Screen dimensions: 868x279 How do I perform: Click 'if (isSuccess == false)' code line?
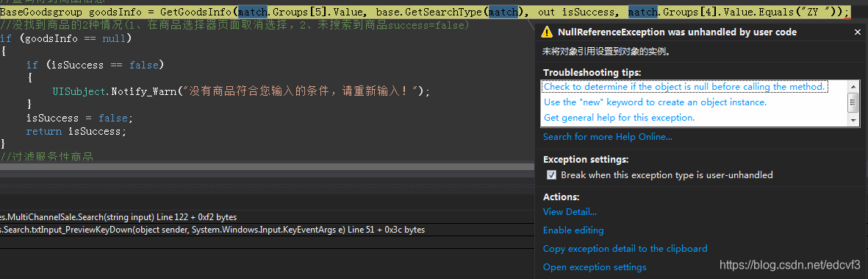[x=96, y=65]
